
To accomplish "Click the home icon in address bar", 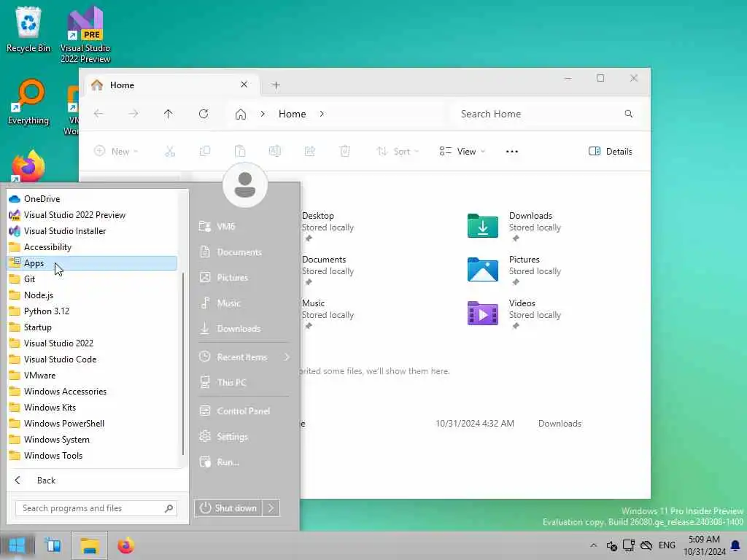I will point(241,114).
